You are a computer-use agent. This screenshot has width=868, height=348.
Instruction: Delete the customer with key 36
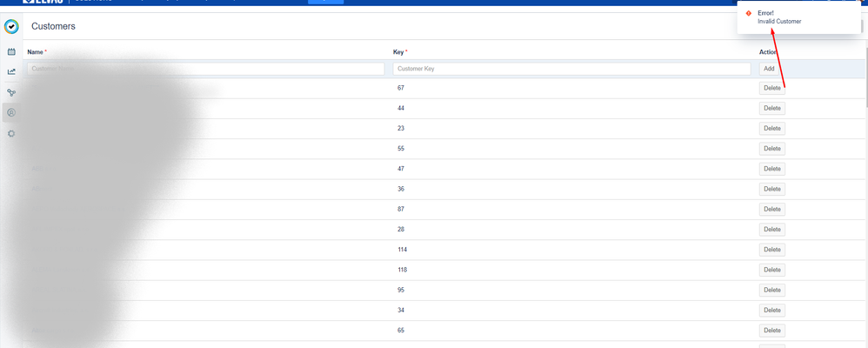click(x=771, y=189)
